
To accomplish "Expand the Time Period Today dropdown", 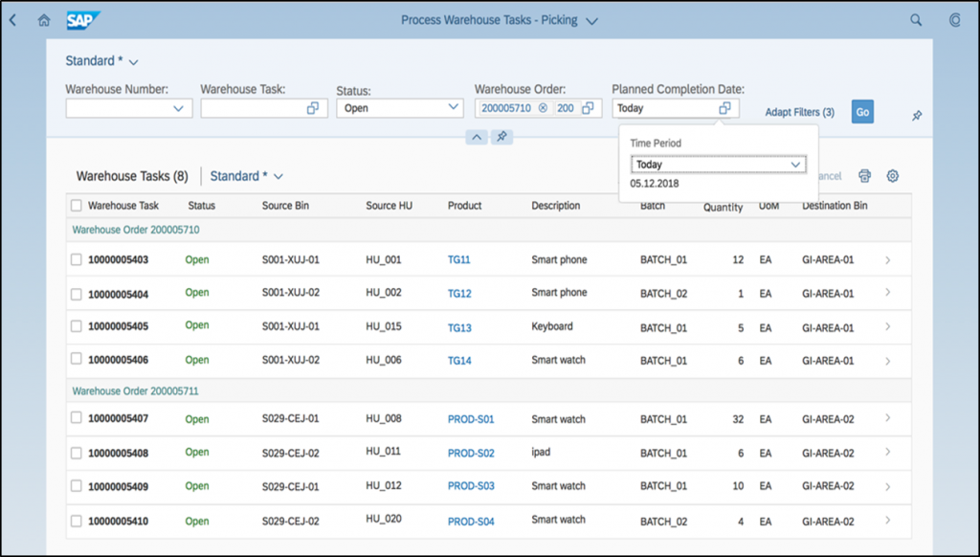I will [795, 165].
